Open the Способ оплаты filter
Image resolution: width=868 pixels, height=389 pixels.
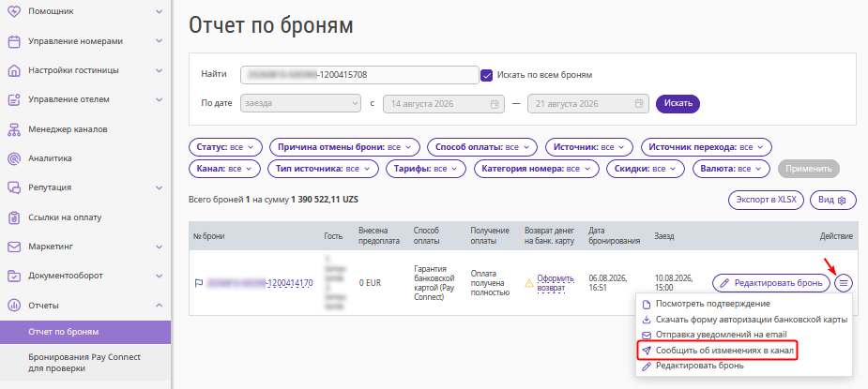click(x=482, y=147)
